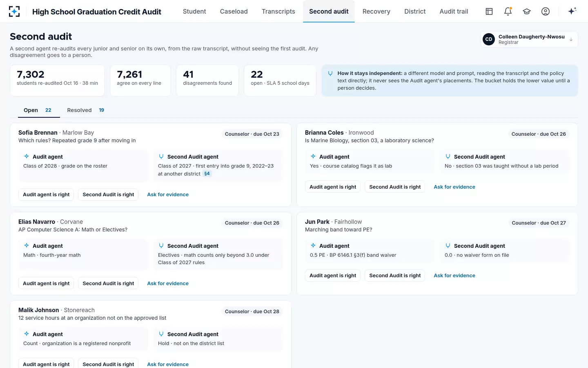
Task: Choose Second Audit is right for Malik Johnson
Action: [x=108, y=364]
